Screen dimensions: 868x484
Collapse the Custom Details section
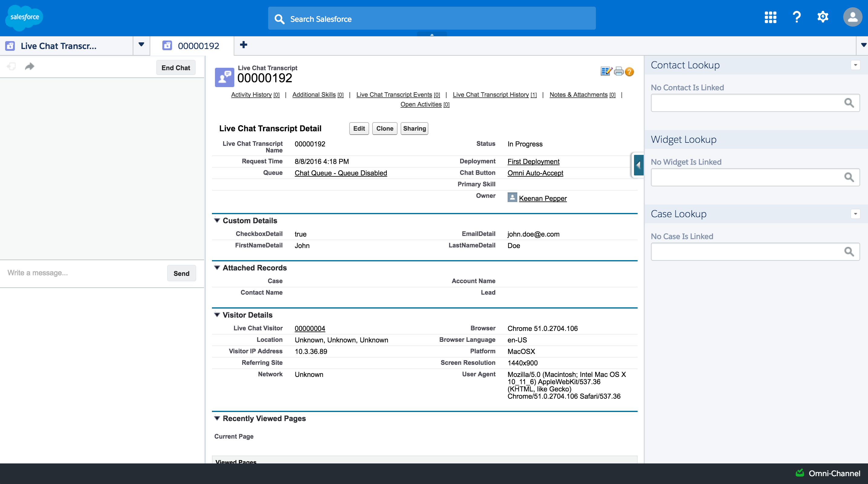click(x=217, y=221)
